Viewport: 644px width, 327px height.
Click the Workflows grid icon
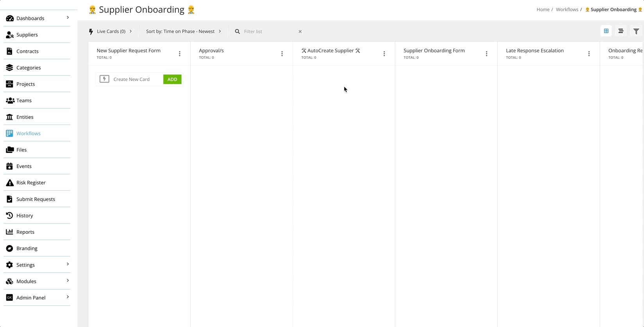tap(10, 133)
